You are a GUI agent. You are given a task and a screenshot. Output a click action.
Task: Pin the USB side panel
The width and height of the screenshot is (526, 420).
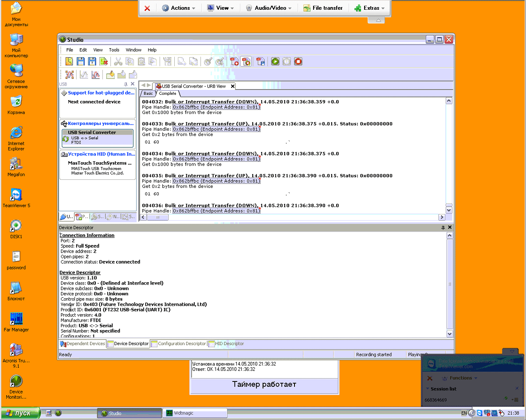point(126,84)
